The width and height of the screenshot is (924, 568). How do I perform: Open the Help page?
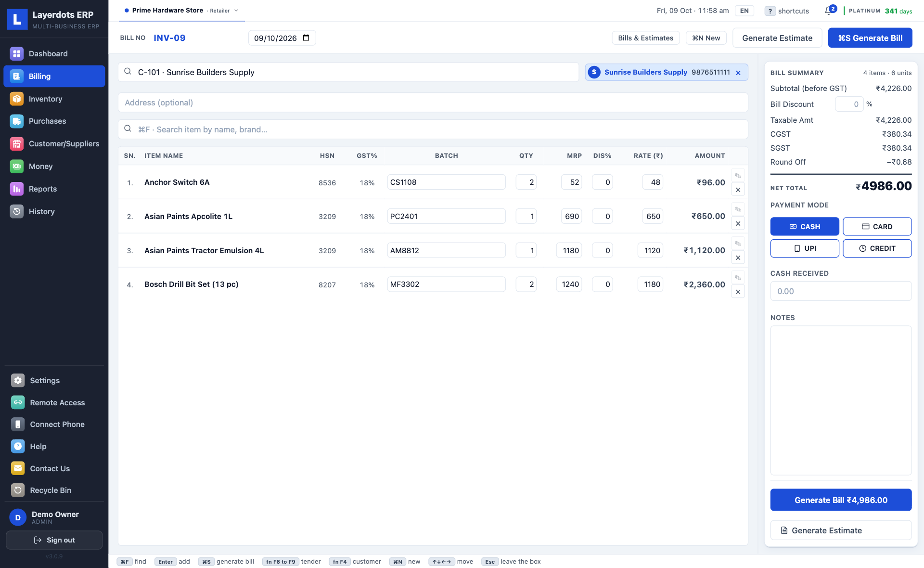[54, 446]
